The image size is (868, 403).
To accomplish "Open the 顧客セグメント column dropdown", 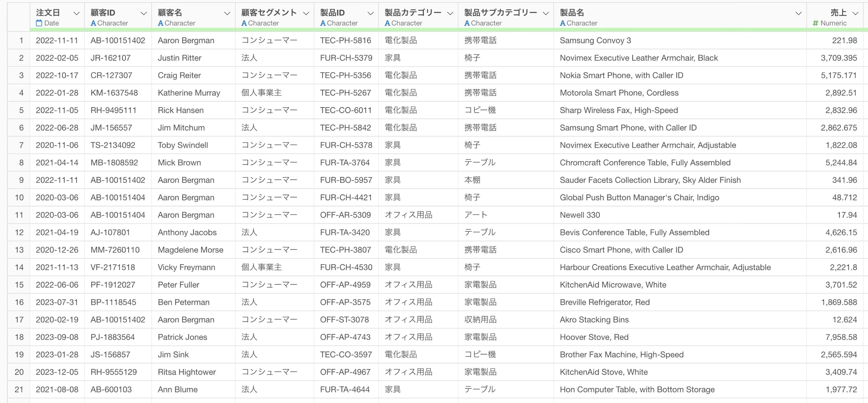I will [306, 13].
